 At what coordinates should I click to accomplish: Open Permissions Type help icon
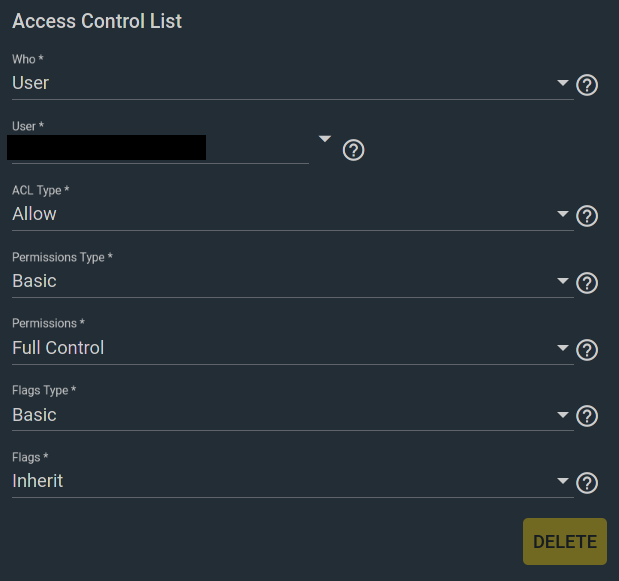587,283
